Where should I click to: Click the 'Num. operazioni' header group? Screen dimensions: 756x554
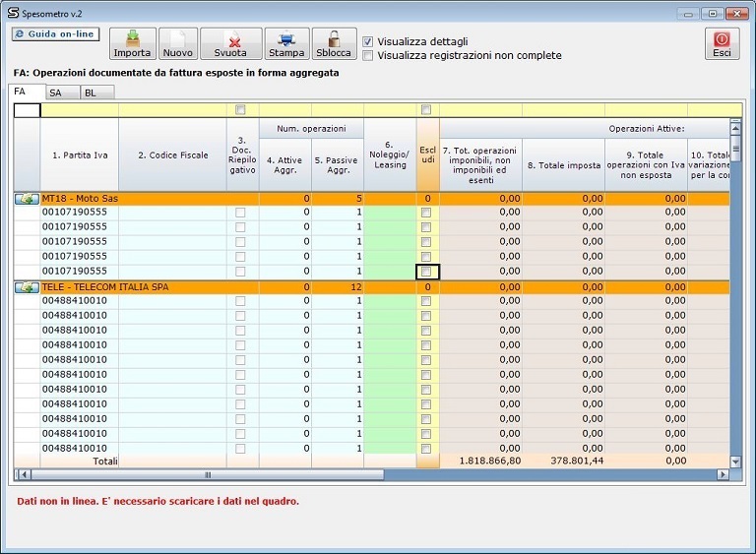311,129
